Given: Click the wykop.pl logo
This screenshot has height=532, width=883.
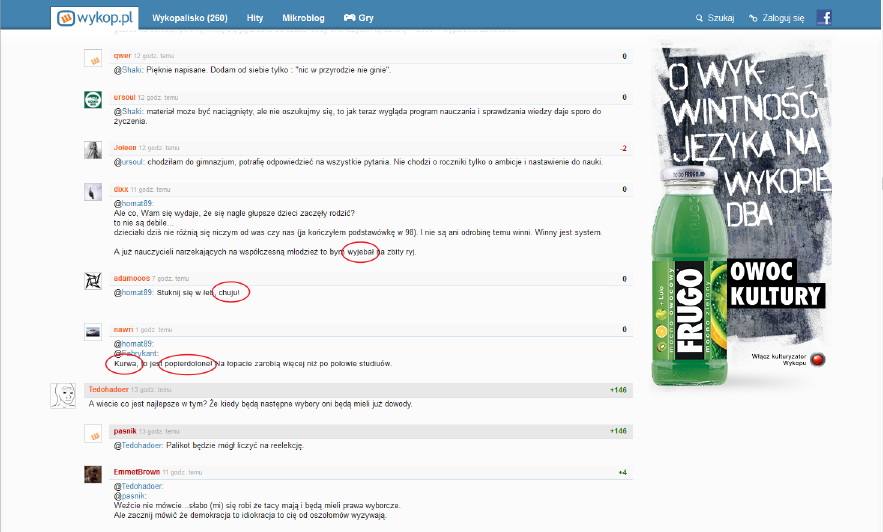Looking at the screenshot, I should click(x=94, y=17).
